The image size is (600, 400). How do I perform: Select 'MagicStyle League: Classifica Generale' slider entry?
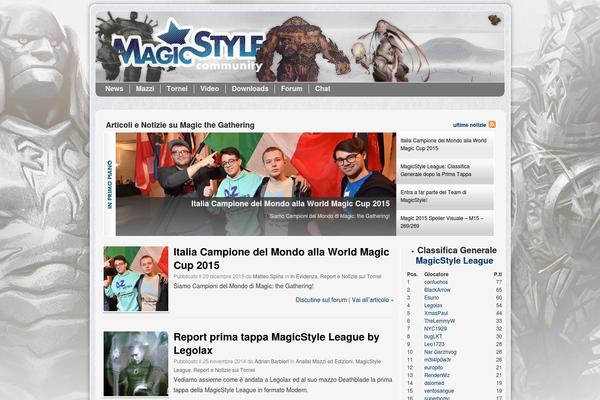445,171
